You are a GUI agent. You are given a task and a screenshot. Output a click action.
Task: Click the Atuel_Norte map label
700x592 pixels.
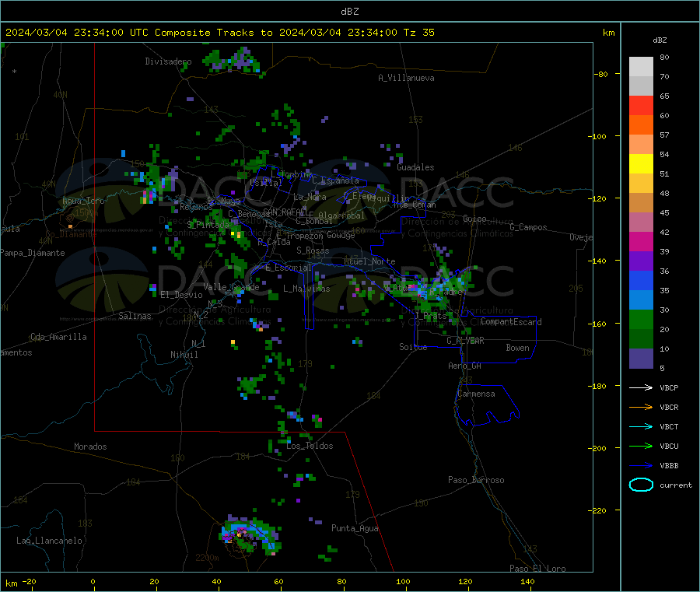[369, 261]
